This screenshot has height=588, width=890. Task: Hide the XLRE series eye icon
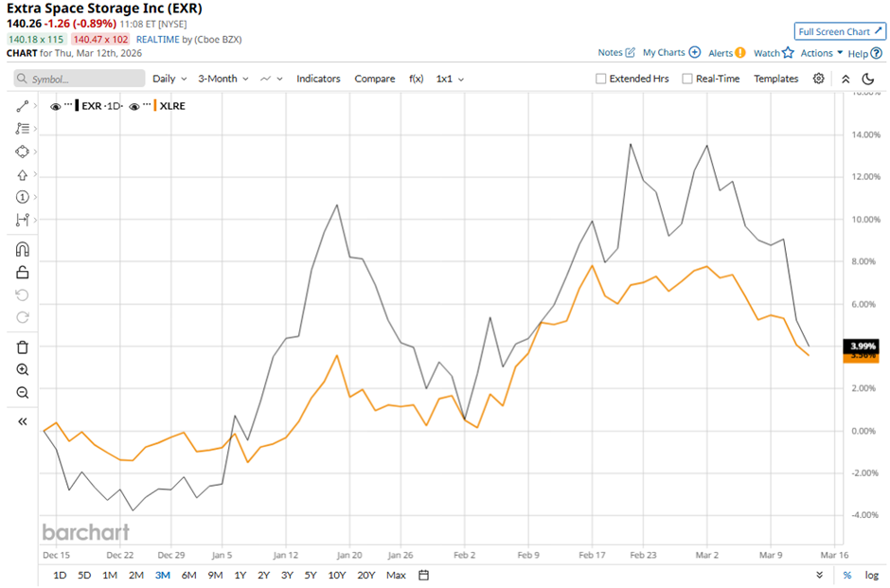click(134, 106)
